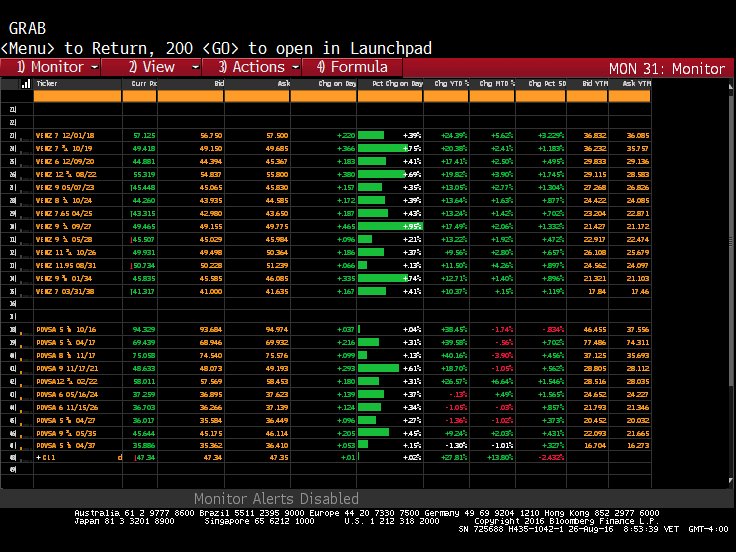Select the VENZ 10/24 bond ticker
Viewport: 736px width, 552px height.
click(64, 200)
